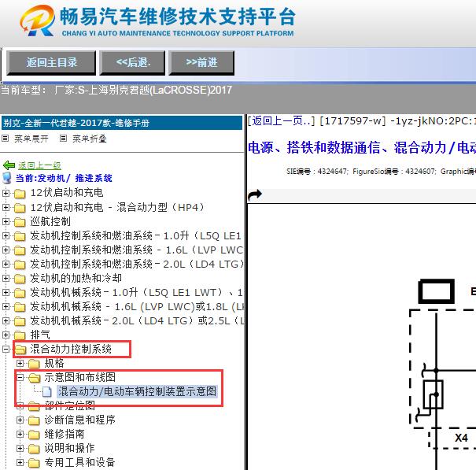Select 发动机控制系统和燃油系统 - 1.0升 entry
The image size is (476, 470).
(135, 235)
